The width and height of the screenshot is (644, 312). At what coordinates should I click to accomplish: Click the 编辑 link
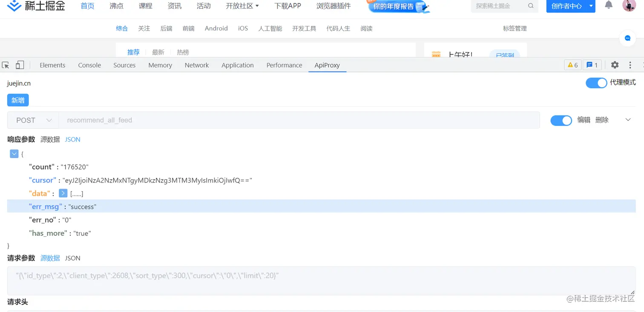(x=584, y=120)
